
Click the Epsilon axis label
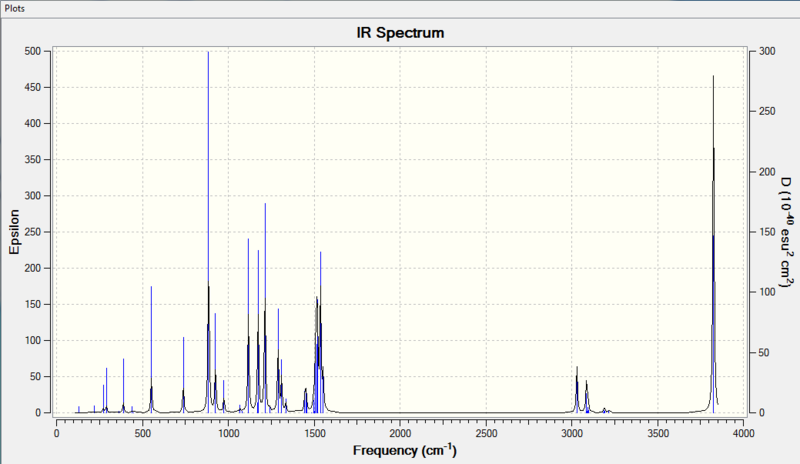14,232
